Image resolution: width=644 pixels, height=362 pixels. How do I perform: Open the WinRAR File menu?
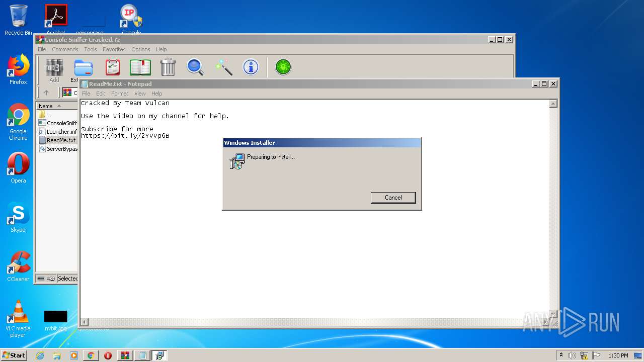pos(42,49)
